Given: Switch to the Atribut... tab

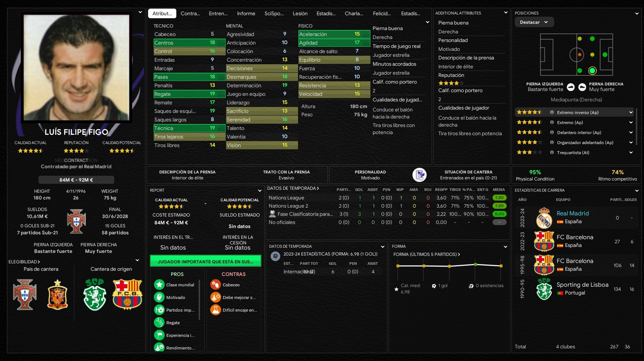Looking at the screenshot, I should coord(162,13).
